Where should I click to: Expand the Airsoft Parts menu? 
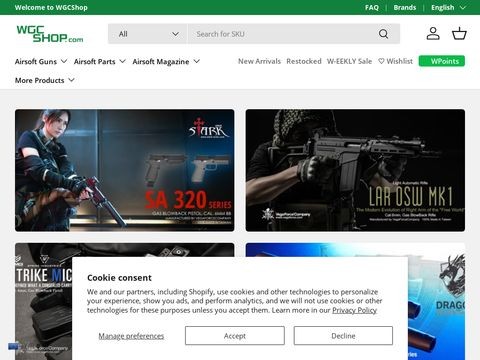[x=100, y=61]
